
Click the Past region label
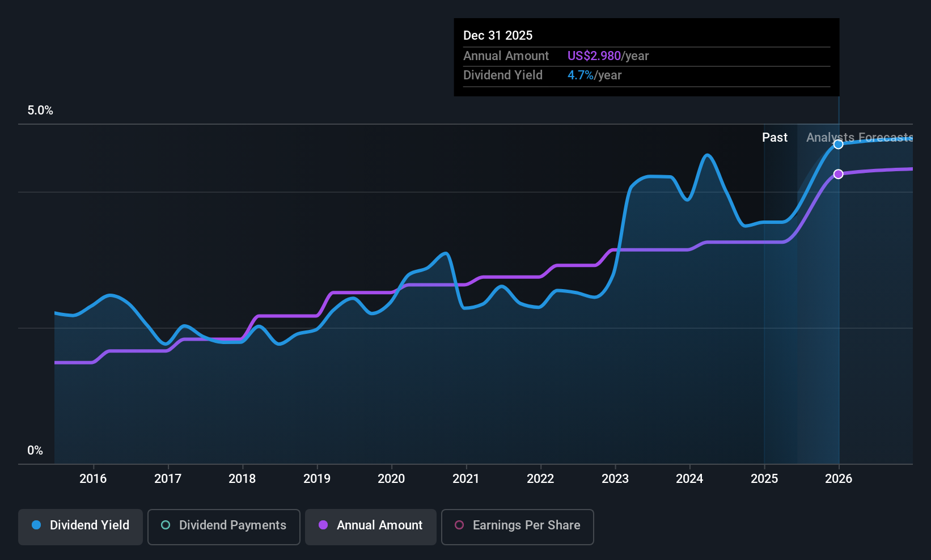(x=775, y=138)
